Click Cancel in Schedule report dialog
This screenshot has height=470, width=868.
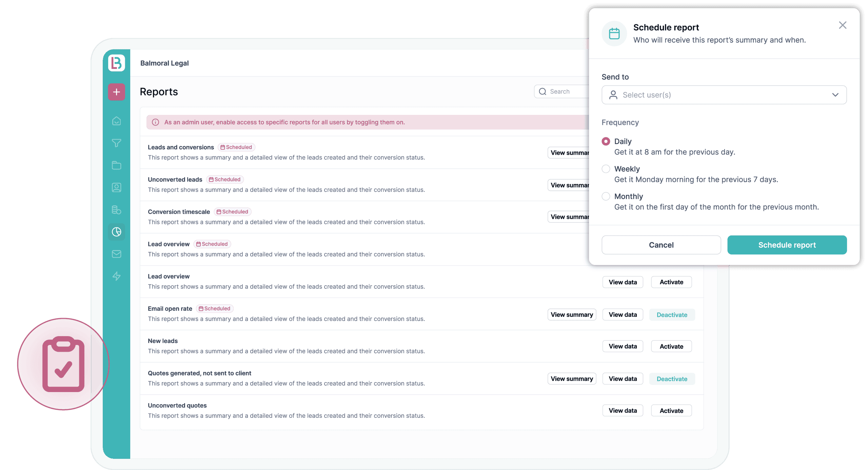pos(661,245)
